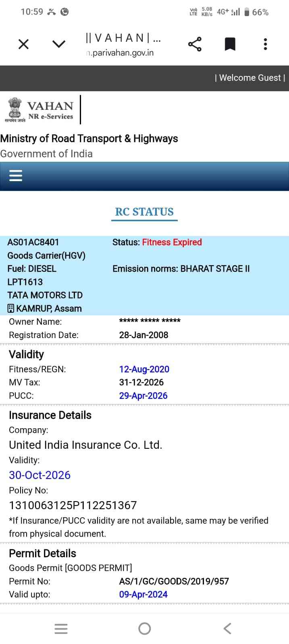Click the Welcome Guest label
The image size is (289, 644).
click(250, 78)
